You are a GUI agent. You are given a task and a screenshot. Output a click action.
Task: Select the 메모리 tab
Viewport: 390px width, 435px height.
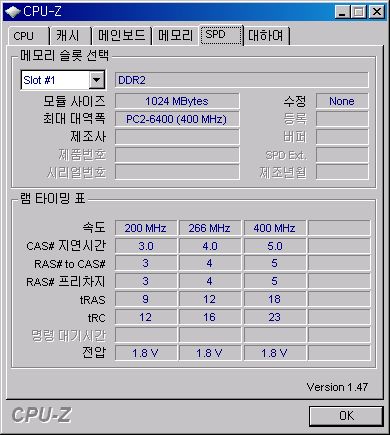click(175, 36)
